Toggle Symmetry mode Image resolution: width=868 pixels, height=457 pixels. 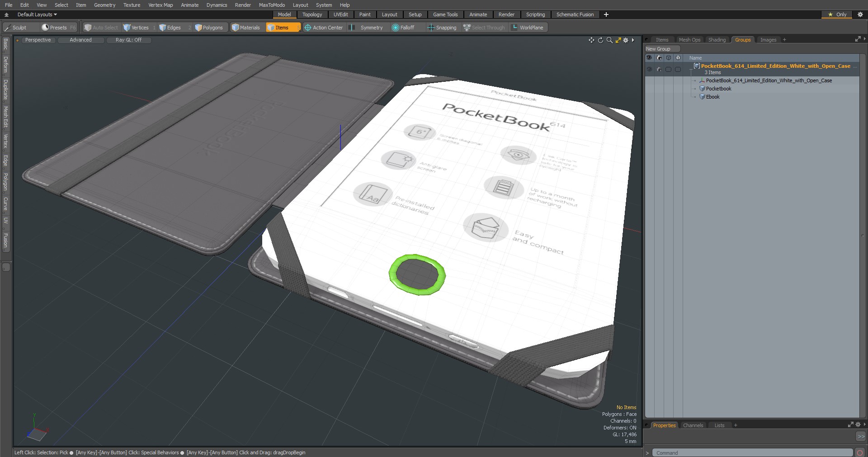[x=367, y=28]
